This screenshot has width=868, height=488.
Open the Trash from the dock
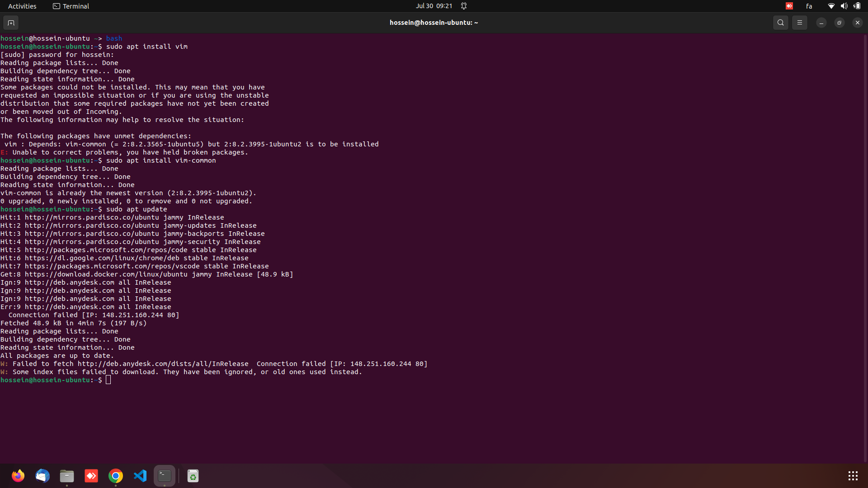(193, 476)
